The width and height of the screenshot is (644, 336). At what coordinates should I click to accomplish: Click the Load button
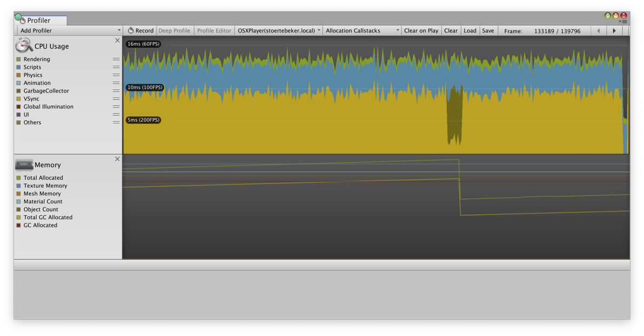tap(470, 30)
